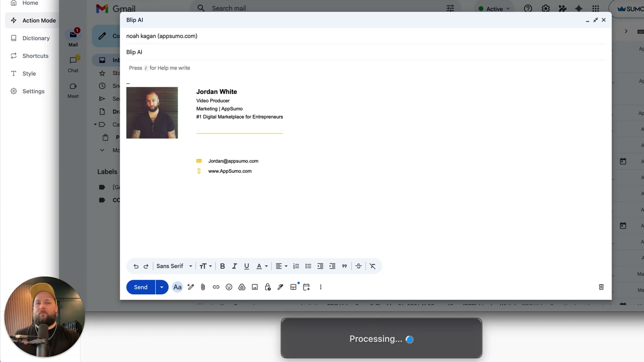
Task: Insert signature with the pen icon
Action: click(280, 287)
